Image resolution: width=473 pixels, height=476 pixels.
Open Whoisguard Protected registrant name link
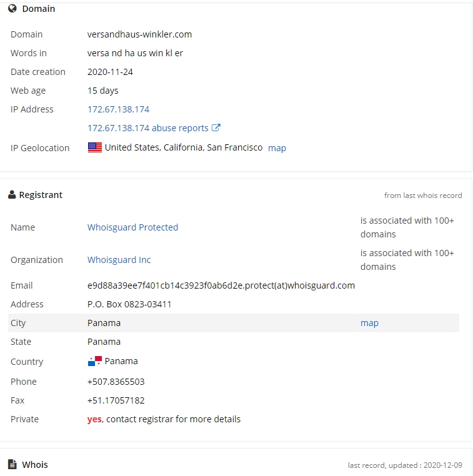click(132, 227)
